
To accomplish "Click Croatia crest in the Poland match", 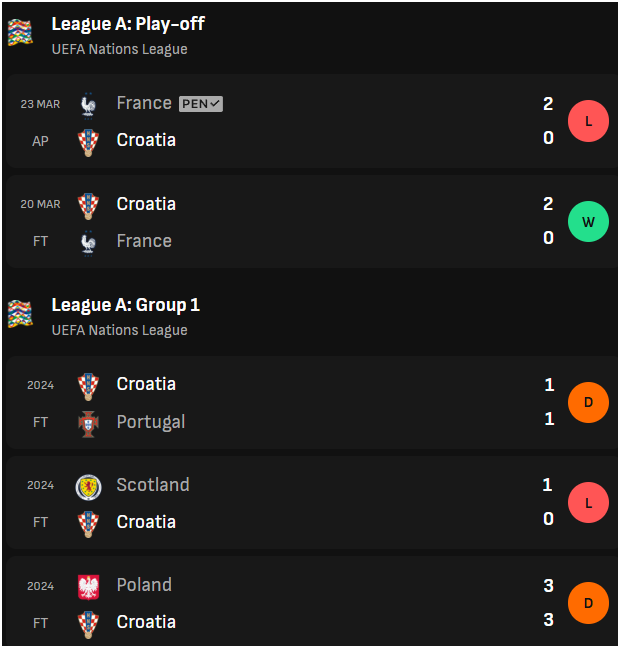I will (x=88, y=624).
